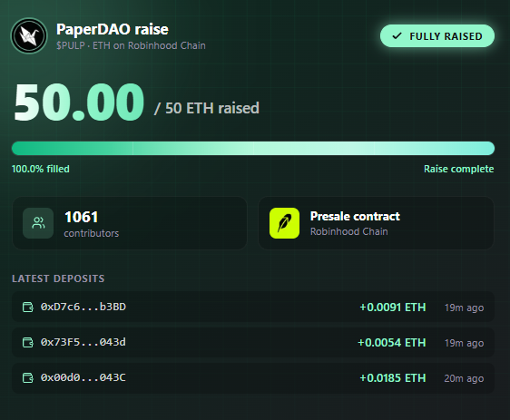This screenshot has width=510, height=420.
Task: Click the contributors people icon
Action: pyautogui.click(x=38, y=223)
